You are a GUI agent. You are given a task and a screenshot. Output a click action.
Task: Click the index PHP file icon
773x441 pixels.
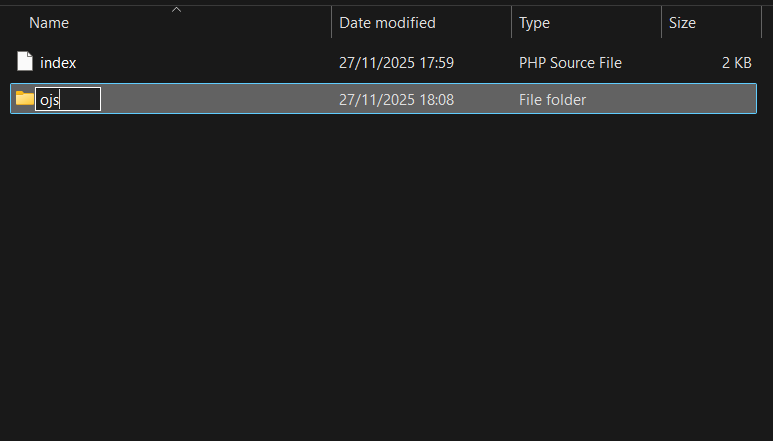25,62
